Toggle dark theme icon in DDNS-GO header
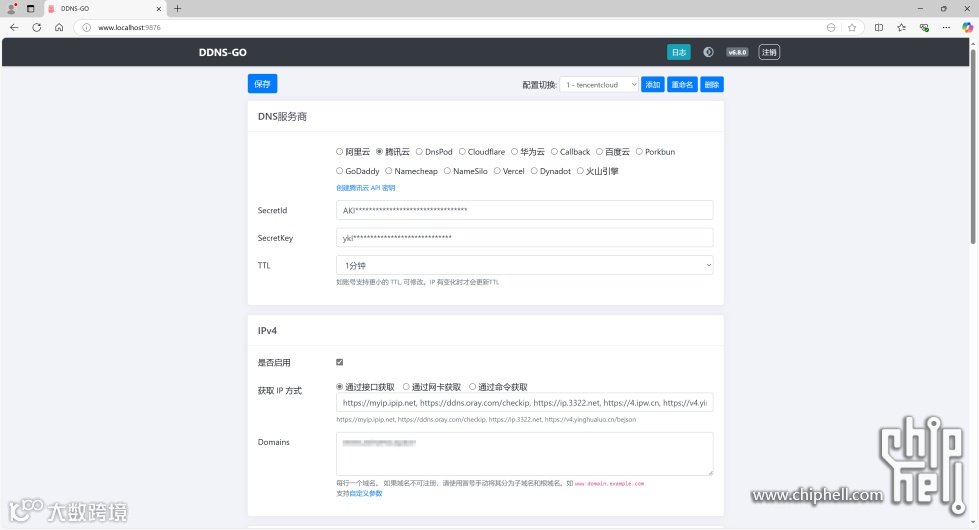Viewport: 979px width, 530px height. tap(708, 52)
